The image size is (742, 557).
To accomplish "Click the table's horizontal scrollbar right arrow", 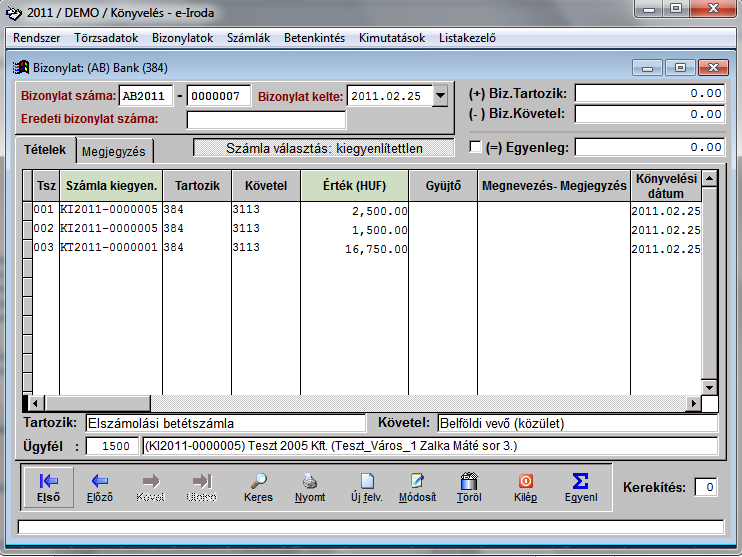I will pyautogui.click(x=692, y=402).
